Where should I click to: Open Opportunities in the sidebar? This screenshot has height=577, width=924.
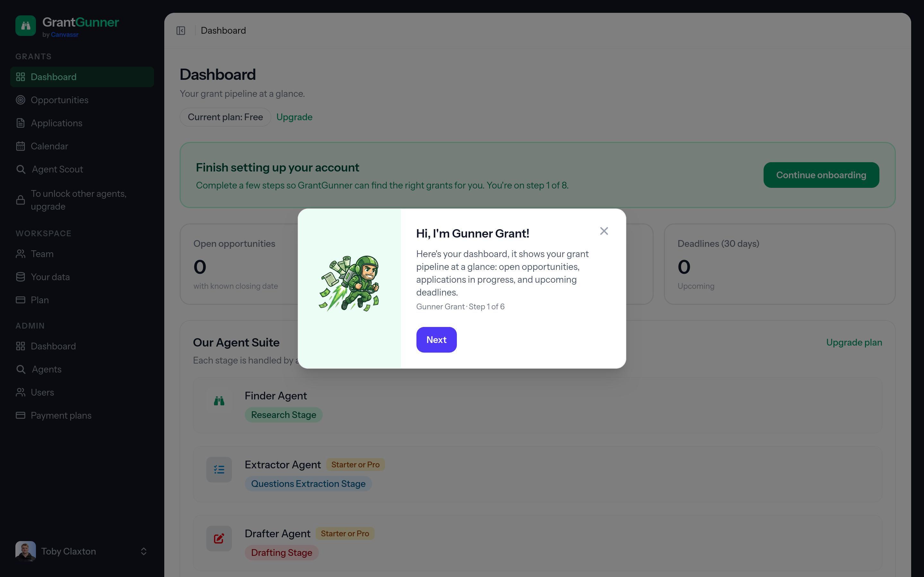pyautogui.click(x=60, y=100)
